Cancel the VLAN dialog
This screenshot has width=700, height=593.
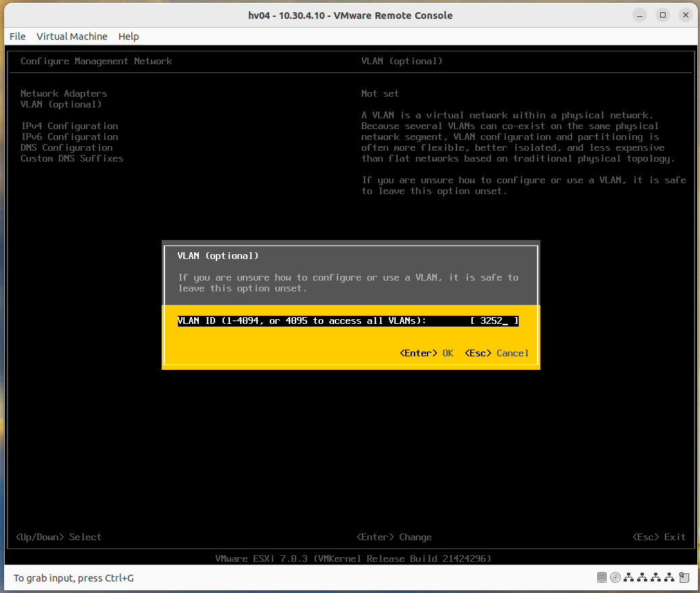tap(497, 353)
